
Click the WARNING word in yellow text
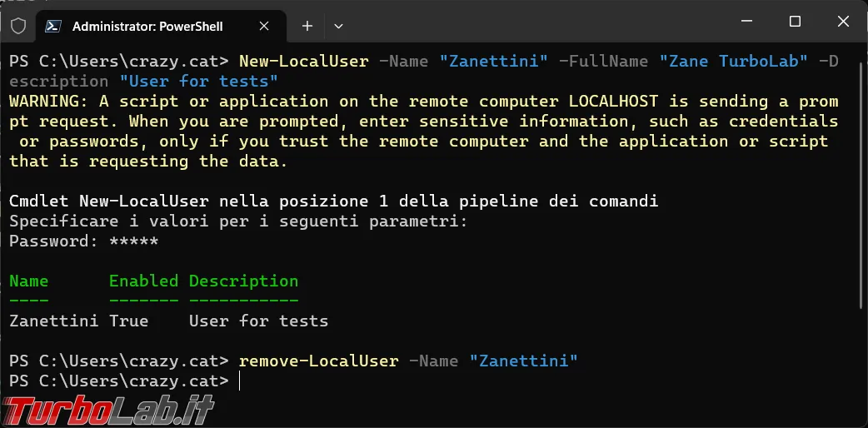click(x=44, y=102)
